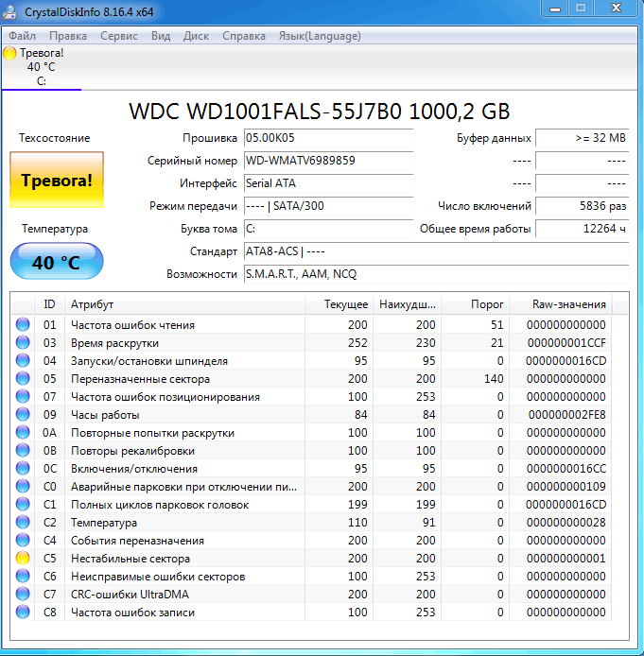Select the Нестабильные сектора attribute name
Screen dimensions: 644x656
click(x=131, y=559)
